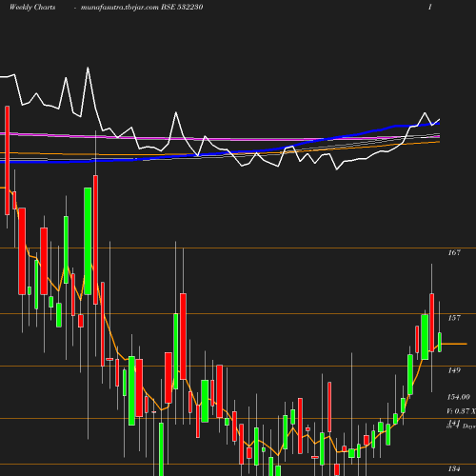Click the 157 price level label
This screenshot has height=476, width=476.
point(454,318)
